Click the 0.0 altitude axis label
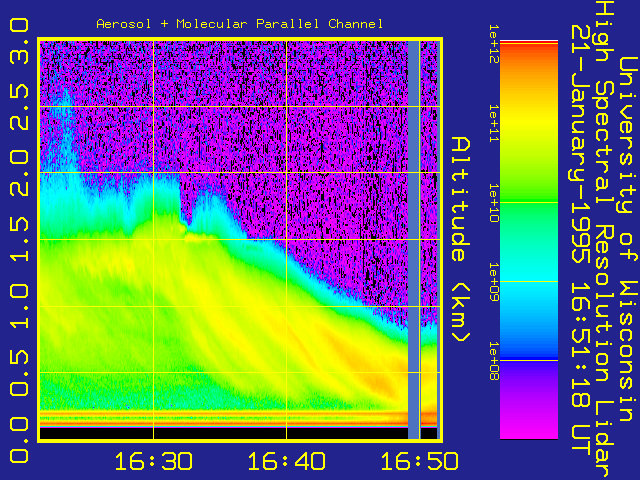 [19, 440]
